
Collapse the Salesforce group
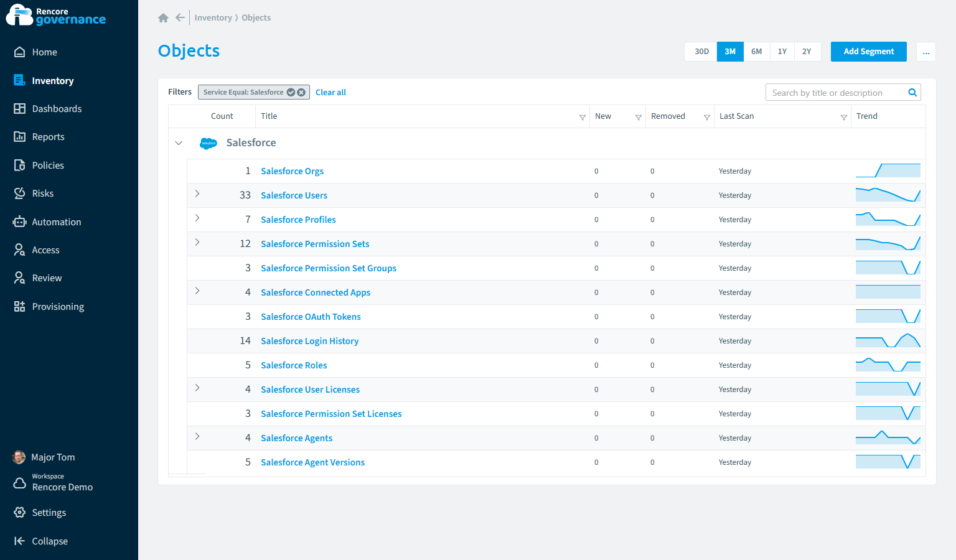[x=179, y=143]
